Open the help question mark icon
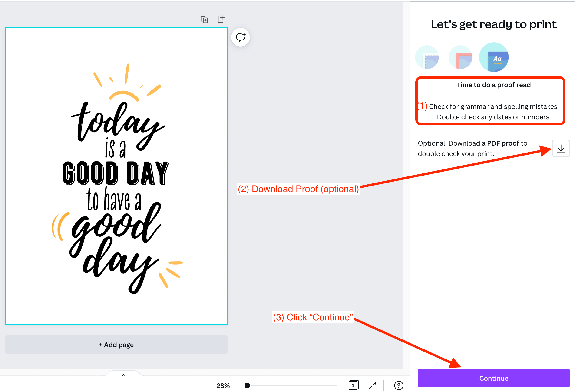 [398, 385]
